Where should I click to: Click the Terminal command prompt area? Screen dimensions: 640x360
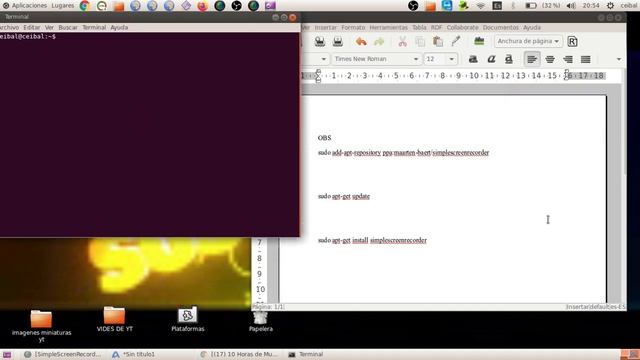click(149, 135)
